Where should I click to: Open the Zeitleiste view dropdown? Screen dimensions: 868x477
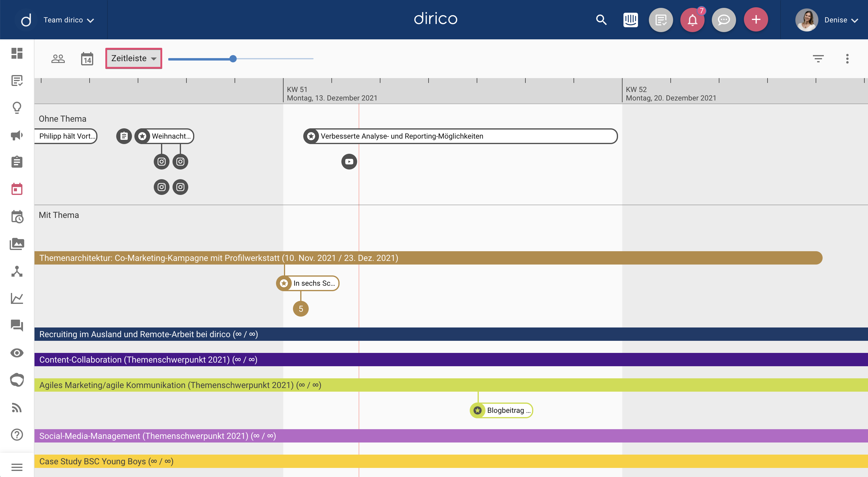[134, 58]
